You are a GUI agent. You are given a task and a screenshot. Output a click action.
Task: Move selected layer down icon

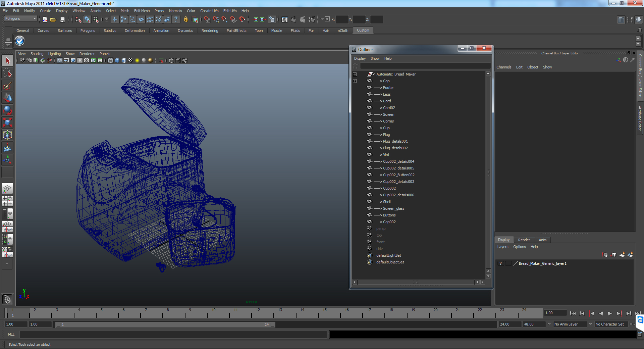tap(613, 255)
